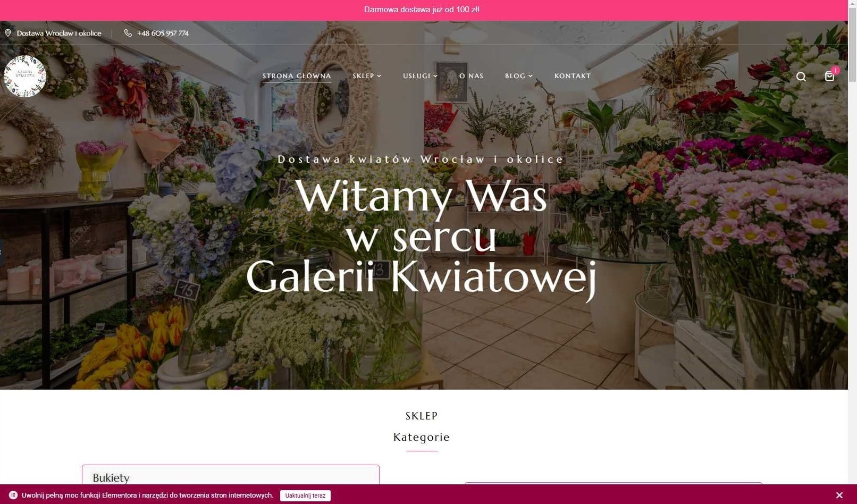Click the Uaktualnij teraz button

[x=305, y=495]
